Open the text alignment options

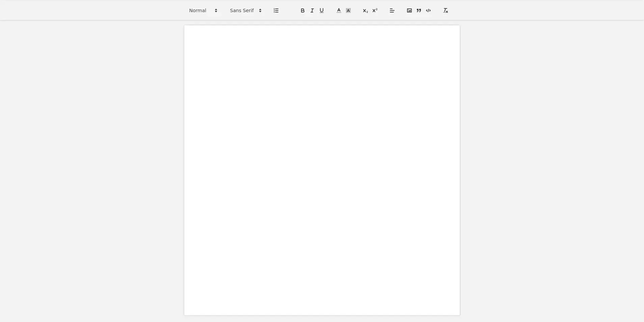click(x=392, y=10)
